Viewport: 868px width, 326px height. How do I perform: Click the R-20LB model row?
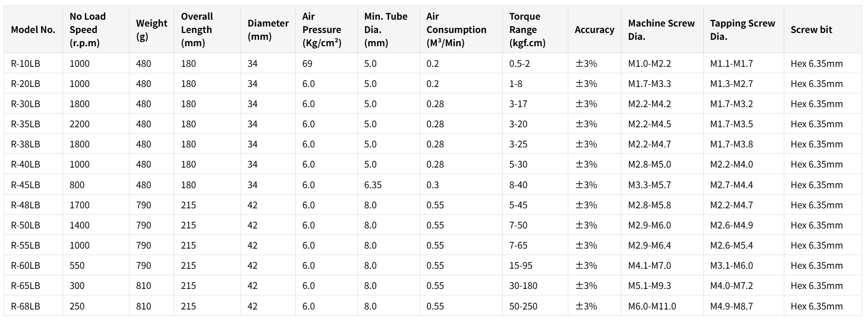(26, 84)
